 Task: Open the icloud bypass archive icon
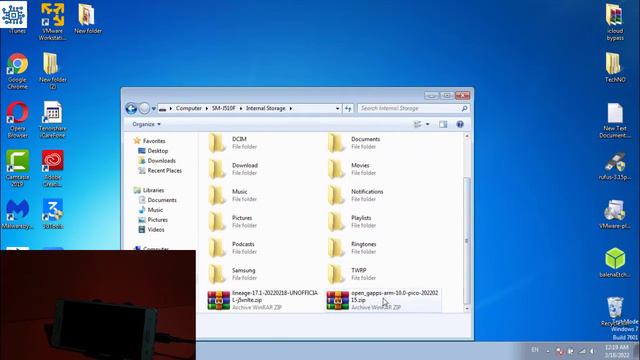coord(615,22)
